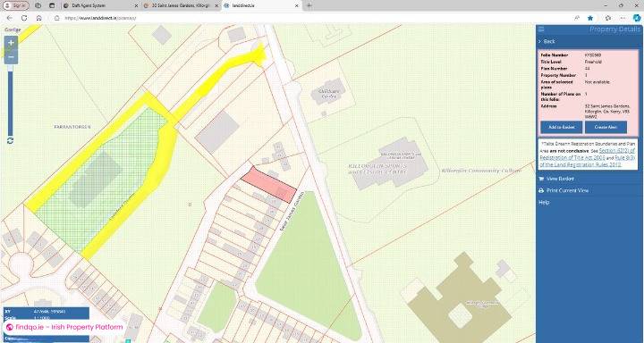Zoom out the map with minus button
Image resolution: width=644 pixels, height=343 pixels.
pos(11,57)
